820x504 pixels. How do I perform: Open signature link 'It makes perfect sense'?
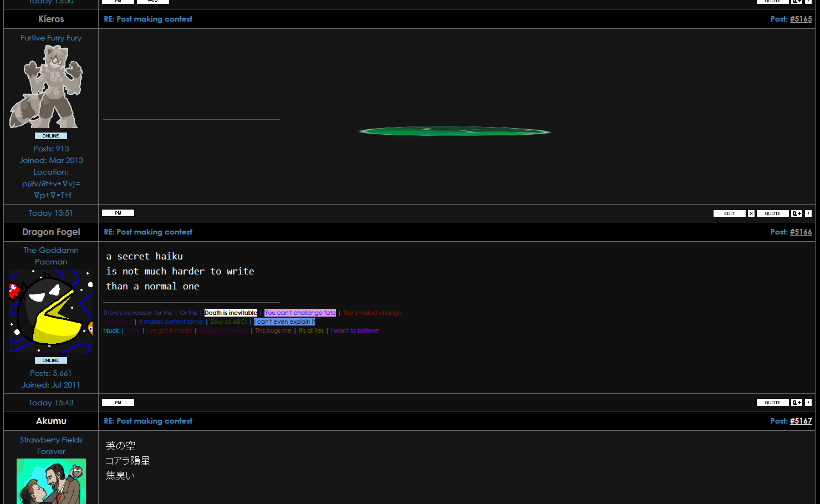171,322
